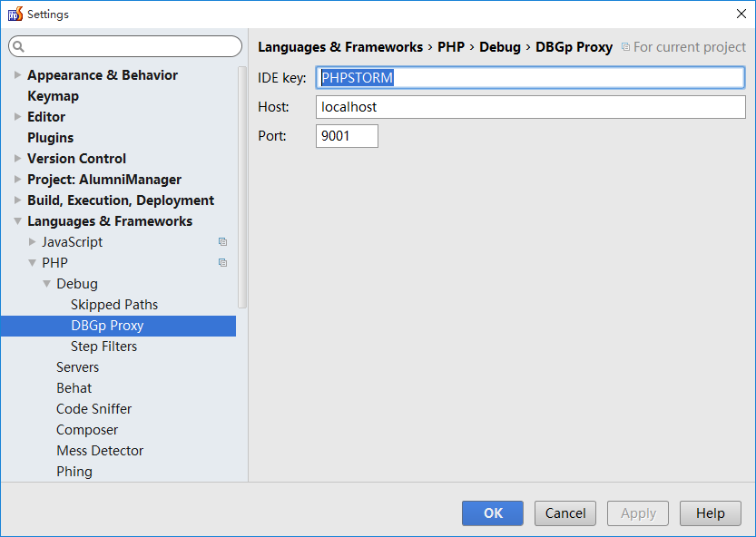Open the Servers settings page
The width and height of the screenshot is (756, 537).
(78, 367)
